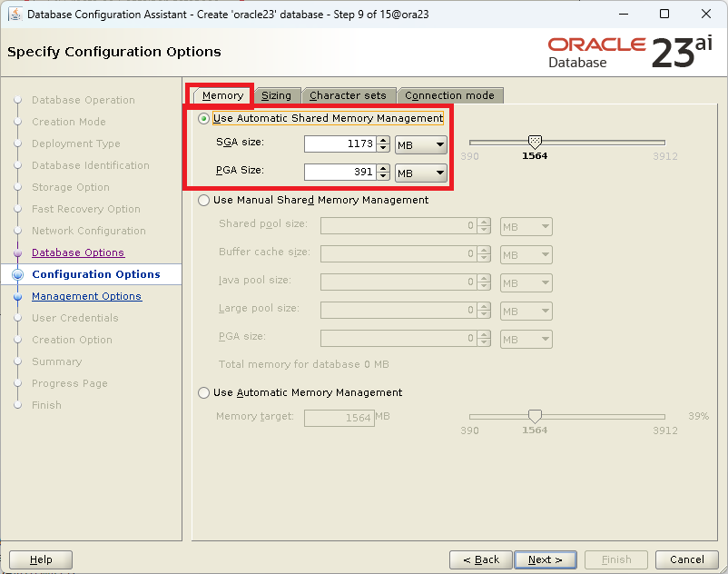
Task: Minimize the Database Configuration Assistant window
Action: (624, 14)
